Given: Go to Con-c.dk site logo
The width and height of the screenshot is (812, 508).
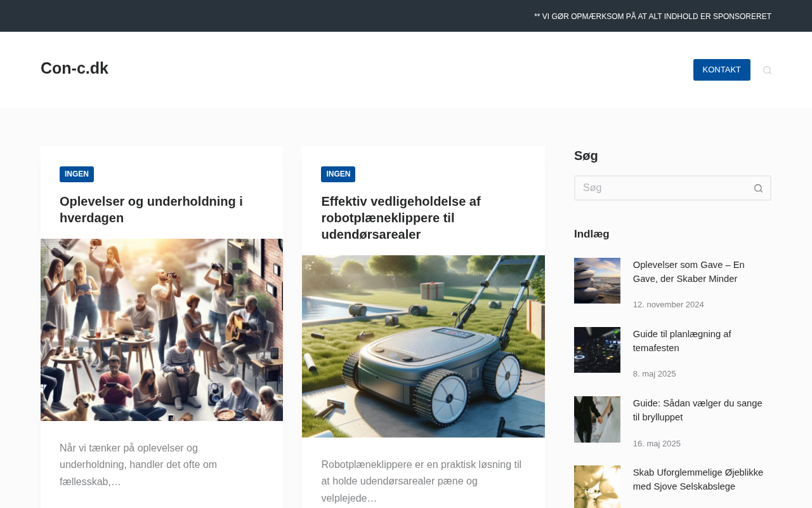Looking at the screenshot, I should [74, 69].
